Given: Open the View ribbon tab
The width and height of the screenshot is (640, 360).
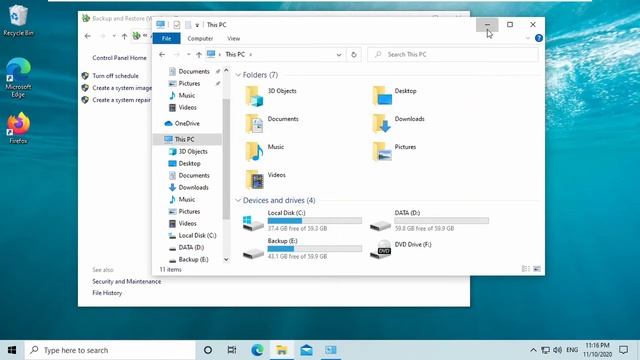Looking at the screenshot, I should (x=233, y=38).
